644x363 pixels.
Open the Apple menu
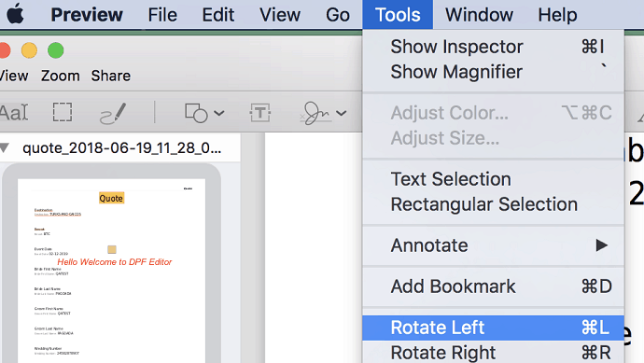click(x=15, y=14)
